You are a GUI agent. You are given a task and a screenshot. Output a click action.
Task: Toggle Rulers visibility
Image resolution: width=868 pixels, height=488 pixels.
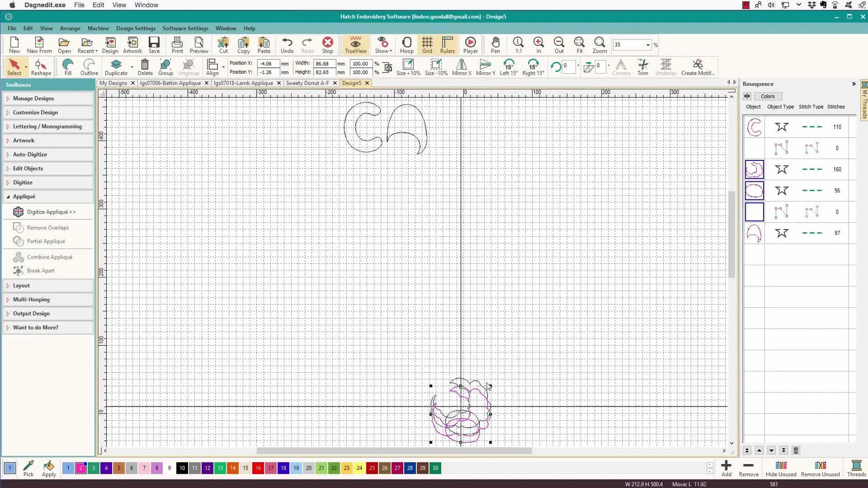[x=447, y=45]
